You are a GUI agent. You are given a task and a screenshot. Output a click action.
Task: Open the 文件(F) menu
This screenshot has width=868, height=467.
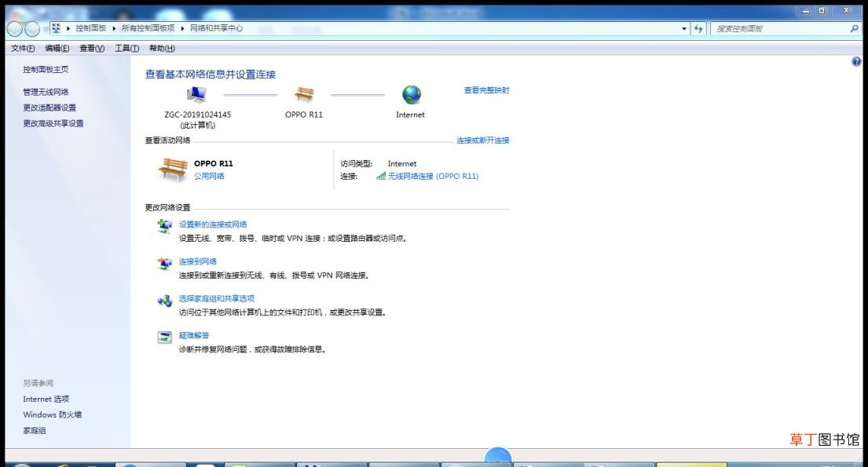[23, 49]
